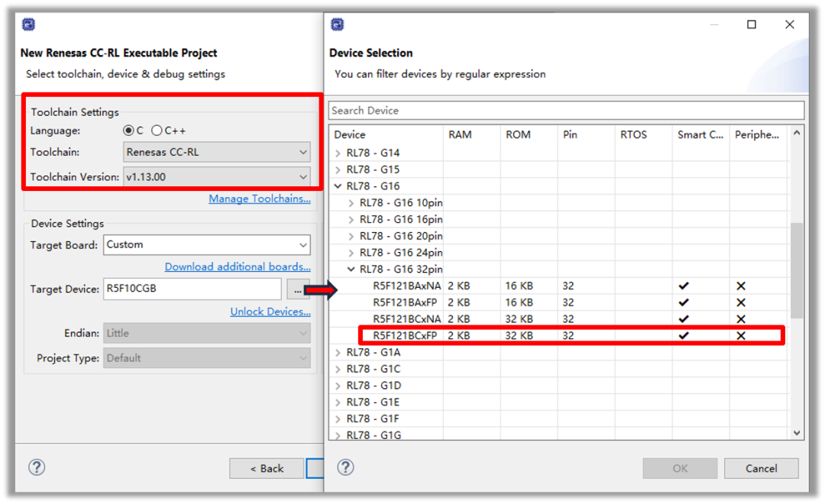Image resolution: width=825 pixels, height=504 pixels.
Task: Click the Manage Toolchains link
Action: point(259,199)
